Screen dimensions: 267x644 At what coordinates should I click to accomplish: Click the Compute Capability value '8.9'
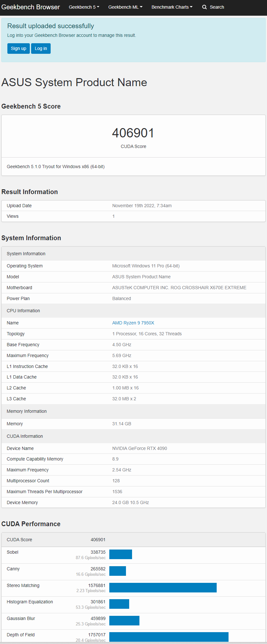click(115, 459)
